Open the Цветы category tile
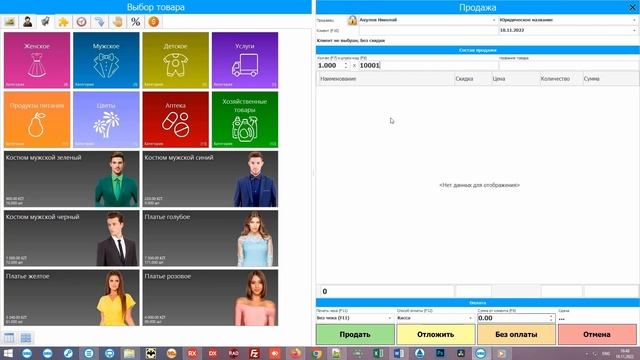The height and width of the screenshot is (360, 640). [x=106, y=120]
